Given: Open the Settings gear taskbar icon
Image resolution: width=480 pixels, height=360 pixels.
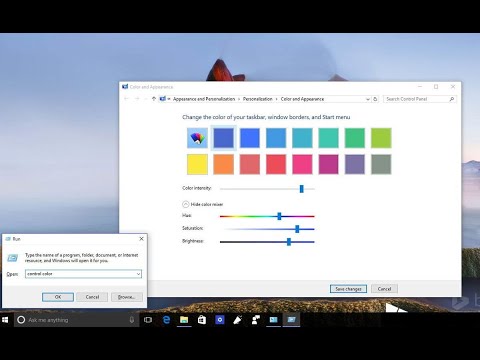Looking at the screenshot, I should pos(220,320).
